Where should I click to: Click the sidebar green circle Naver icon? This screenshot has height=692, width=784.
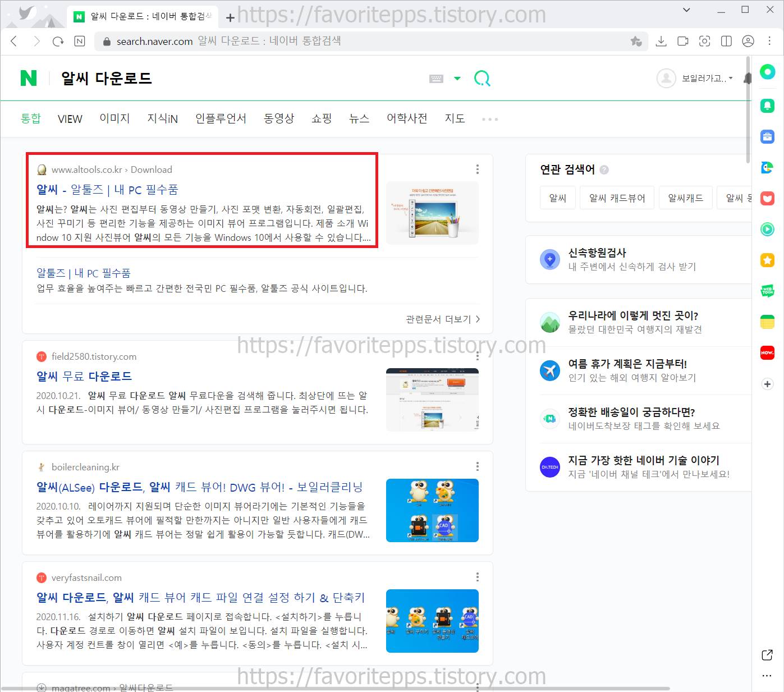pyautogui.click(x=768, y=71)
